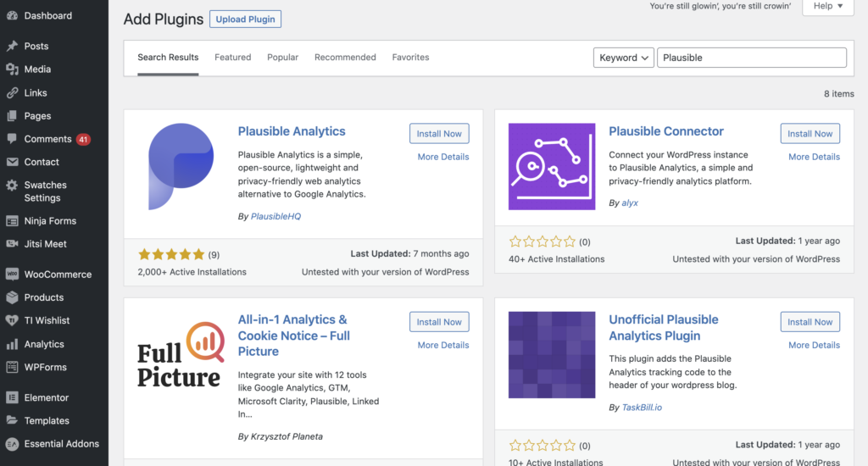Open the Keyword search type dropdown
This screenshot has height=466, width=868.
623,58
